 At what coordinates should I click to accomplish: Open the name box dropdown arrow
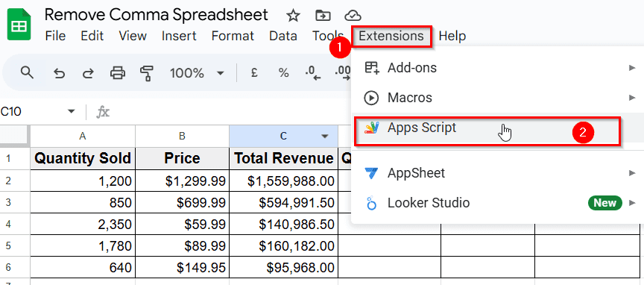pos(72,111)
